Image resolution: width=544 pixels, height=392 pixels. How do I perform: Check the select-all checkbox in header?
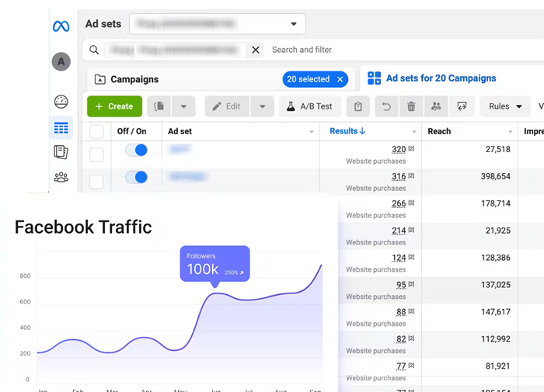tap(96, 132)
